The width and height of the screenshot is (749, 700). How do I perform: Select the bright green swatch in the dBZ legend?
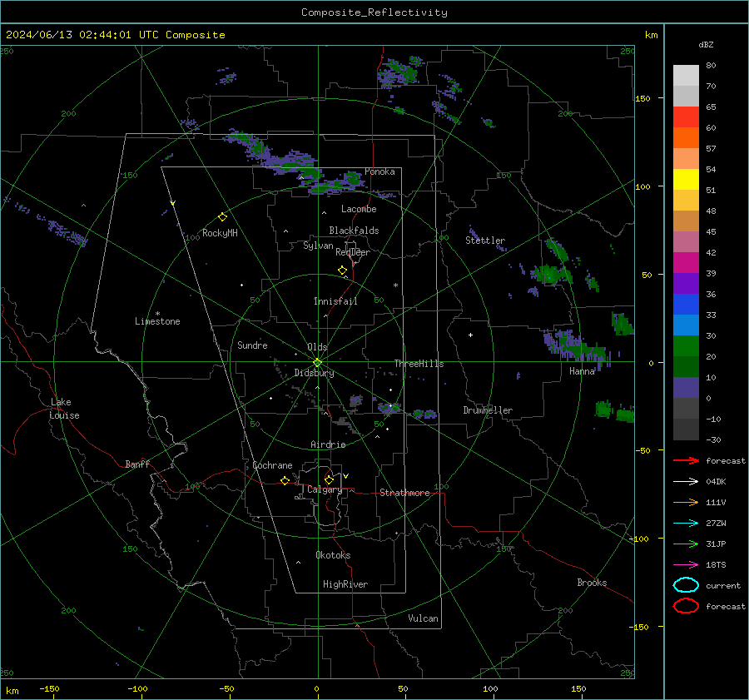686,346
